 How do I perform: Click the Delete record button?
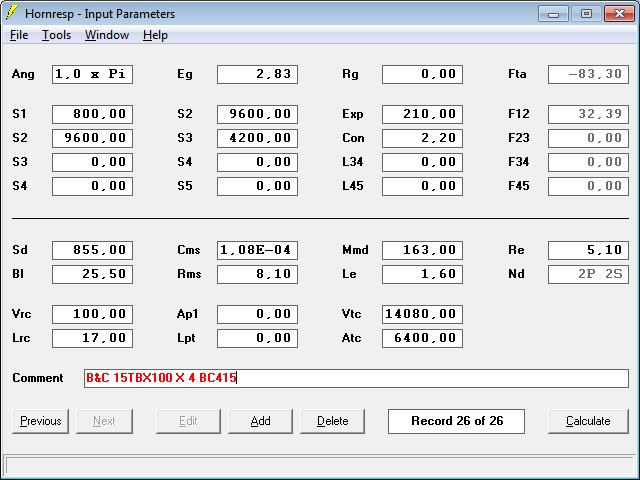(332, 421)
